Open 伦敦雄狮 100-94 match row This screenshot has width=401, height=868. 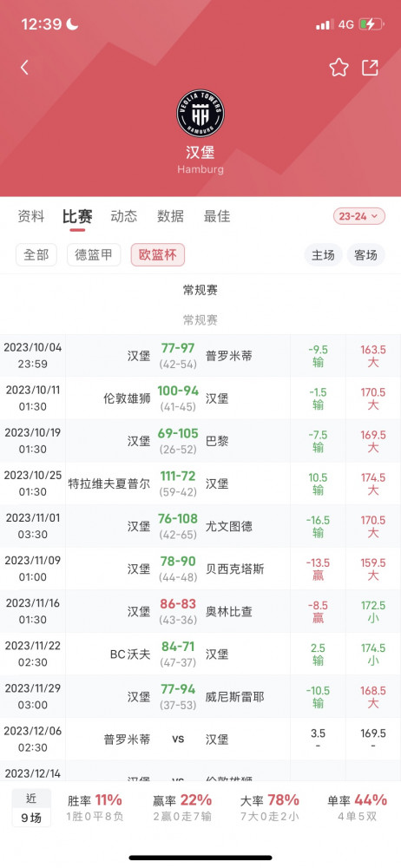200,398
